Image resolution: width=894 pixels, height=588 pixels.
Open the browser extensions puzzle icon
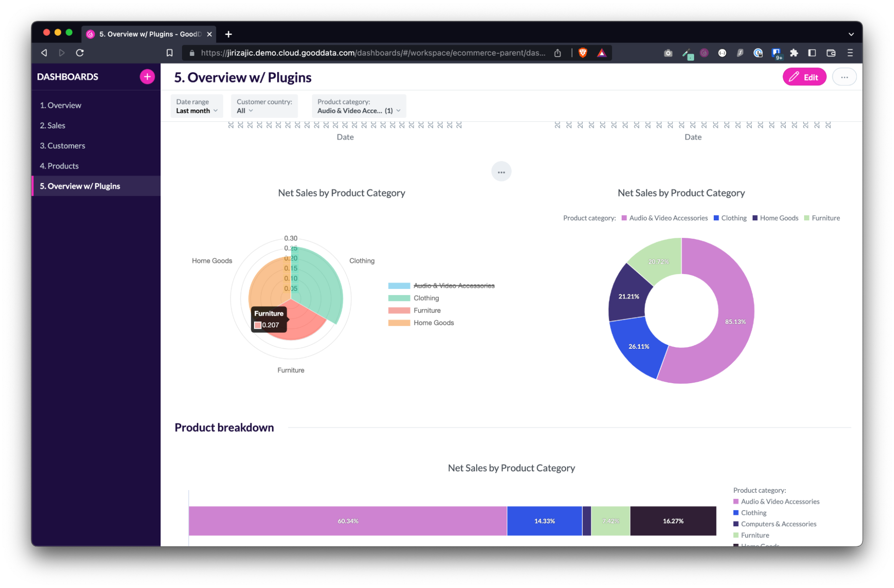tap(794, 53)
